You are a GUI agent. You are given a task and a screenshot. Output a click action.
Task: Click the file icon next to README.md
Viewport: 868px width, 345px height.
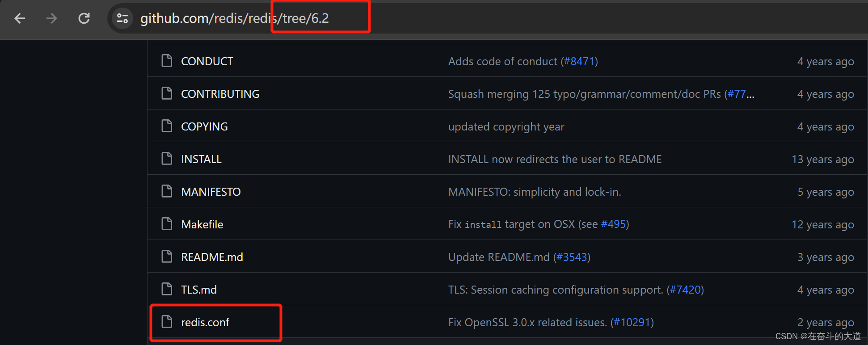pos(167,257)
